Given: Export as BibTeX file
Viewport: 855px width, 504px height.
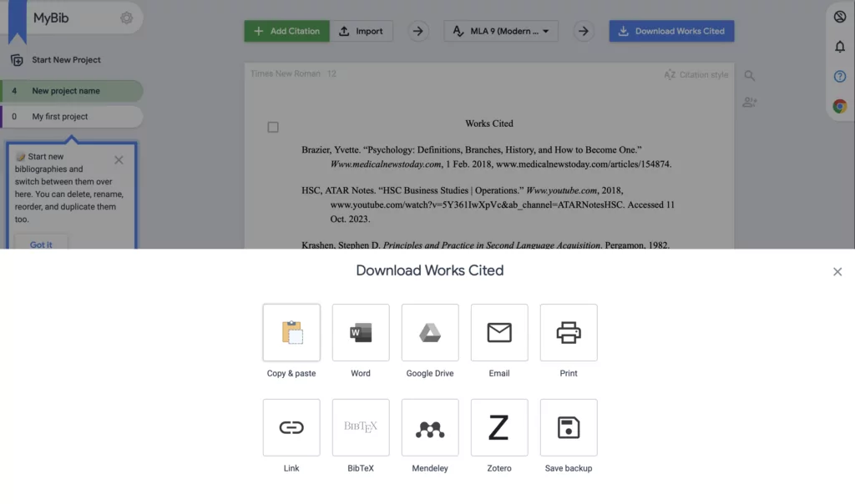Looking at the screenshot, I should (361, 427).
